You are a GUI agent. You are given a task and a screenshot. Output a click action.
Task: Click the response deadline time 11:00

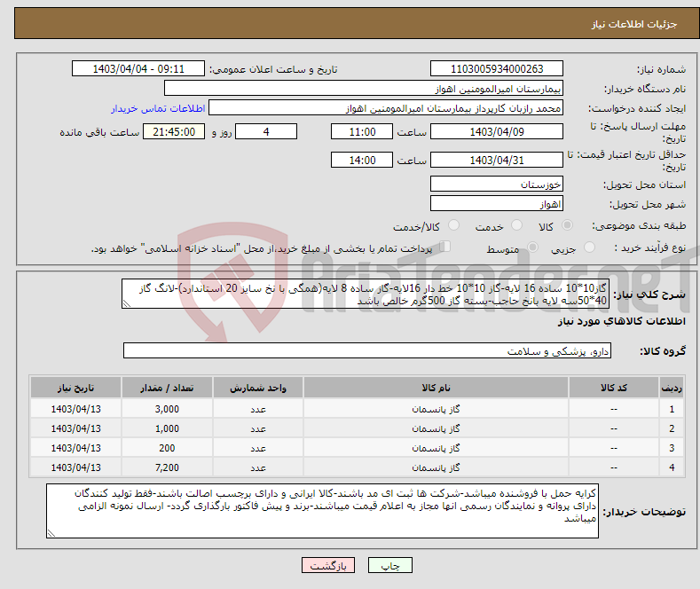coord(362,131)
